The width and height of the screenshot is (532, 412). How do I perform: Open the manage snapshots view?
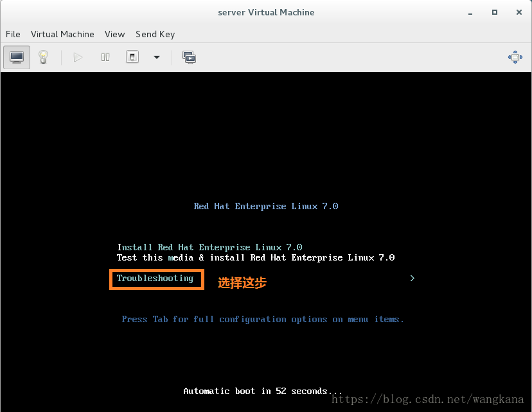[189, 57]
